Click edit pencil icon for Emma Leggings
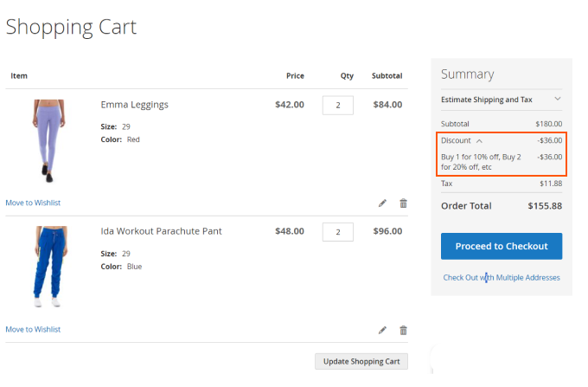 (383, 203)
